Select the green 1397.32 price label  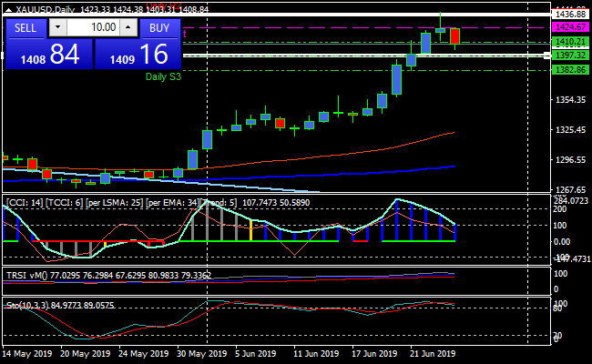[569, 56]
